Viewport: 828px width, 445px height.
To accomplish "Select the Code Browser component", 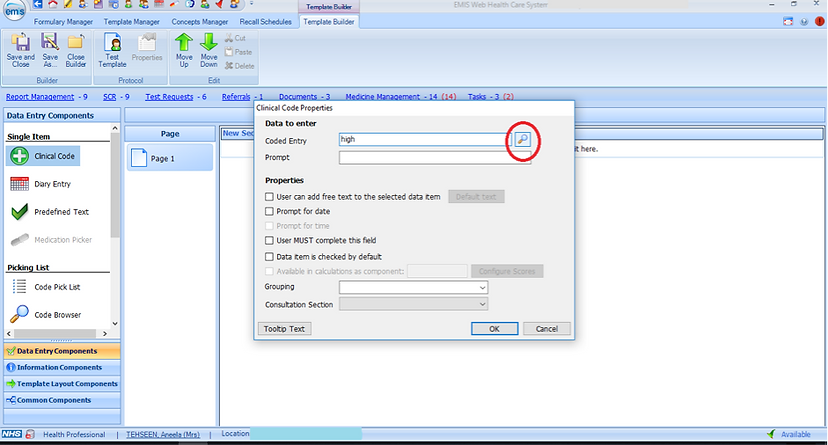I will click(x=46, y=315).
